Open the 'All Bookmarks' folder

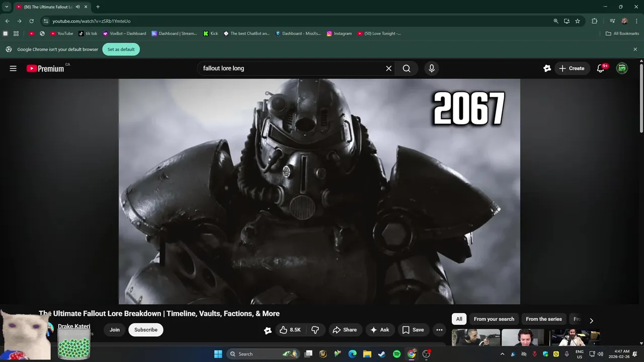(622, 34)
